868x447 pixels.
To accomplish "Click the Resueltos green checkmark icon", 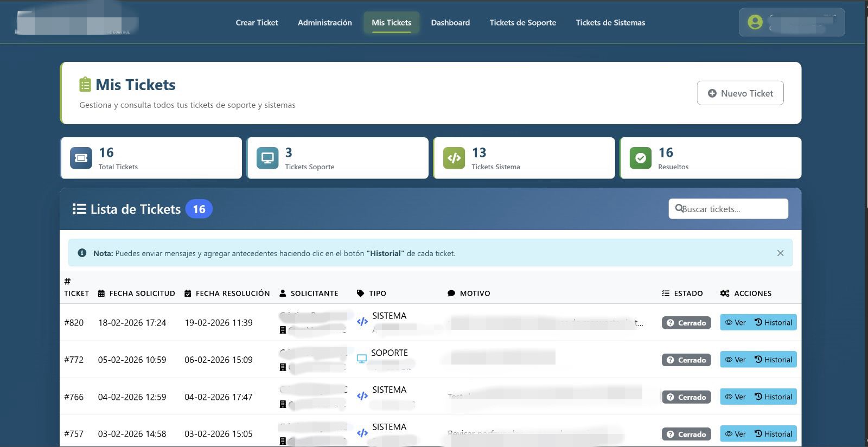I will point(640,158).
